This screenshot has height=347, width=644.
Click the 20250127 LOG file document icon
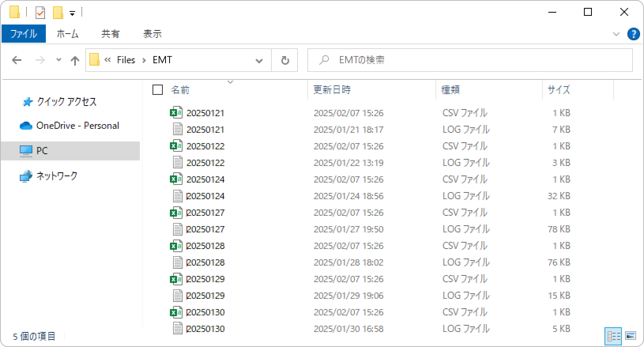pos(178,229)
